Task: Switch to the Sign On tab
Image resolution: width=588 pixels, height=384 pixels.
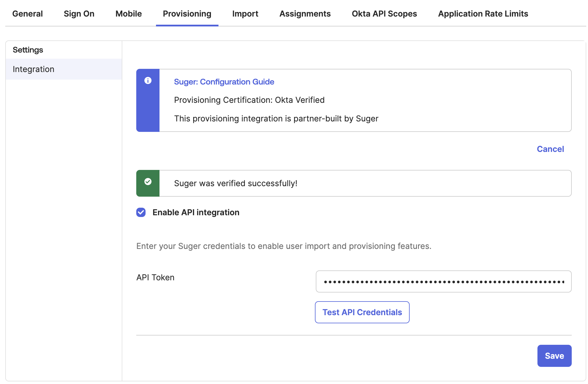Action: pyautogui.click(x=79, y=14)
